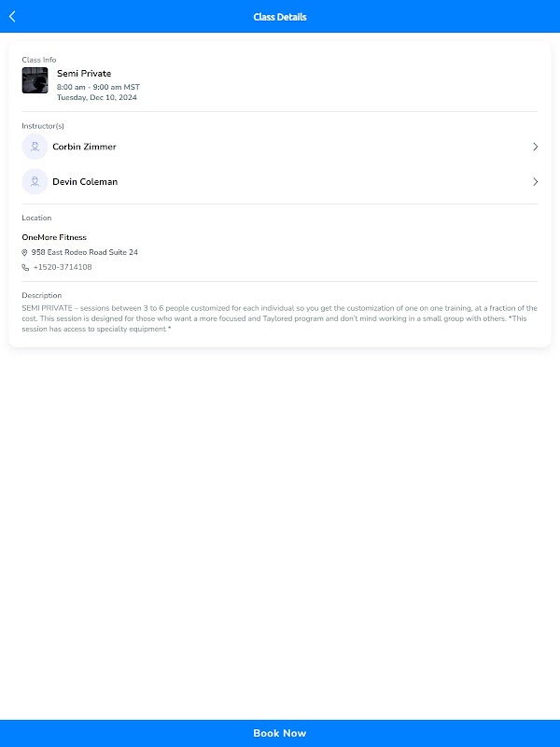Tap Devin Coleman's avatar icon

click(x=35, y=182)
